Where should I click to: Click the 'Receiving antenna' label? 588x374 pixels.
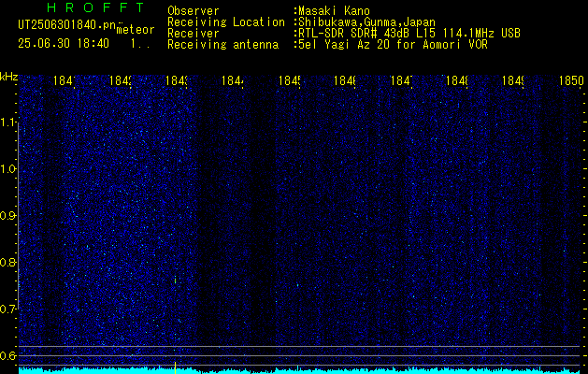click(223, 45)
